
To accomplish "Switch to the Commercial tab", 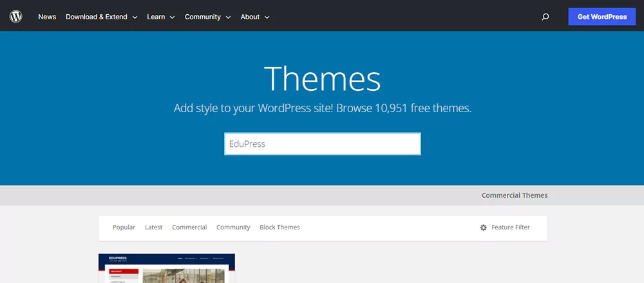I will click(x=189, y=227).
